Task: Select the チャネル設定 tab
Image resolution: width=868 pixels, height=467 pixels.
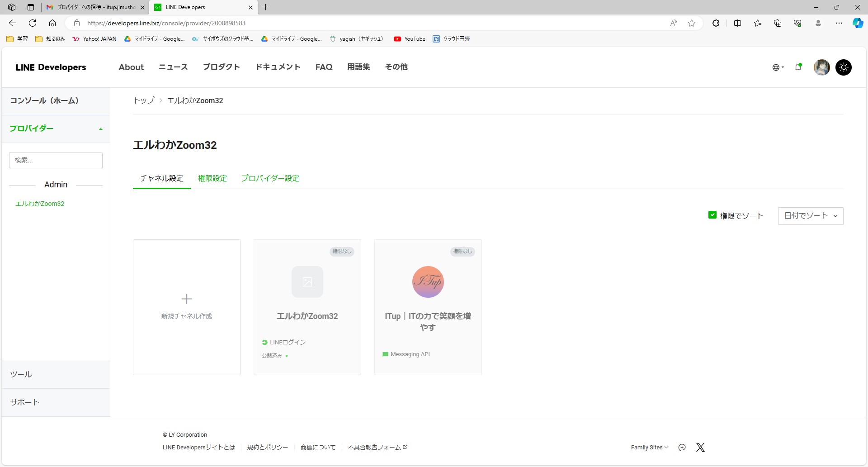Action: [162, 178]
